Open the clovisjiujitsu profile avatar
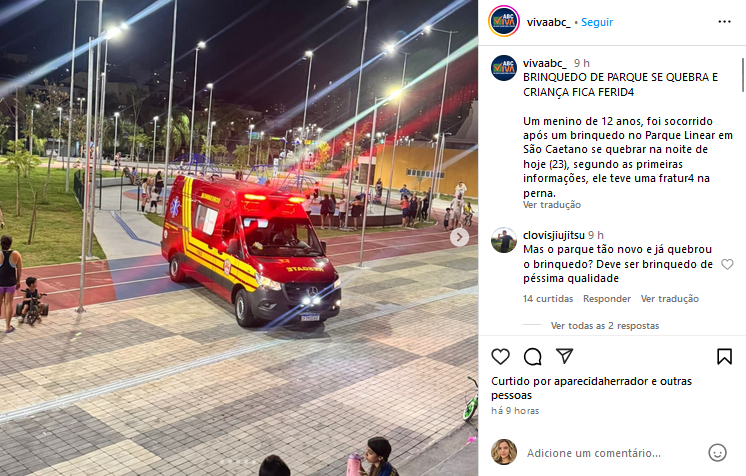Viewport: 746px width, 476px height. pyautogui.click(x=504, y=240)
